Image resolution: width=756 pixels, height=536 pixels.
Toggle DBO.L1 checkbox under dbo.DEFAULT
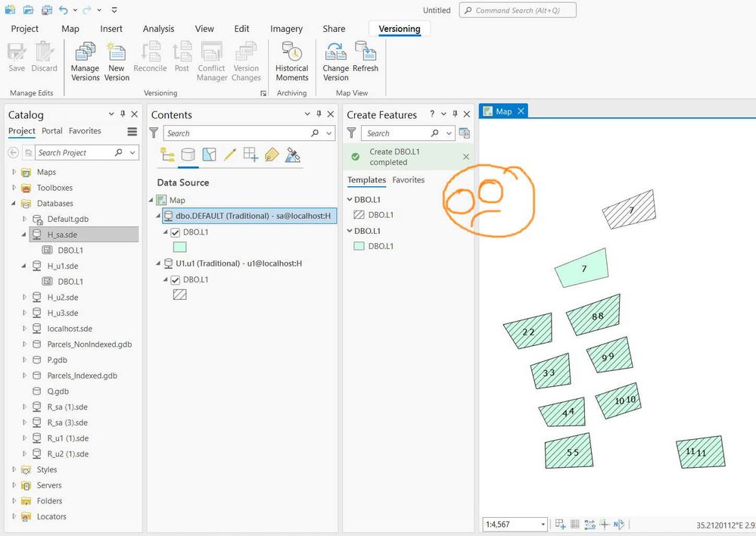(176, 232)
